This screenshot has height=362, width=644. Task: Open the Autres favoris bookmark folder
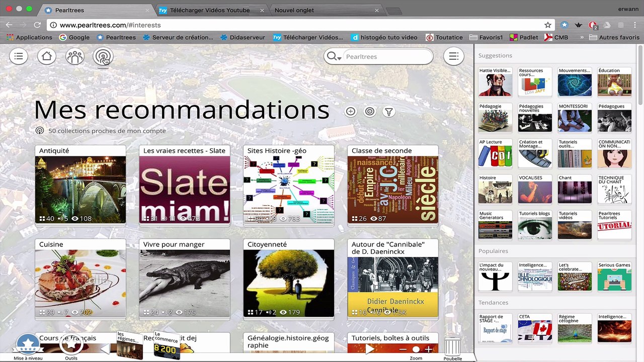tap(614, 37)
